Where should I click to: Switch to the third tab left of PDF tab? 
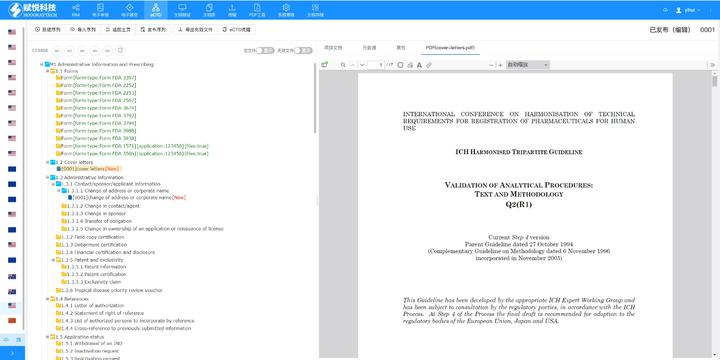[x=333, y=48]
